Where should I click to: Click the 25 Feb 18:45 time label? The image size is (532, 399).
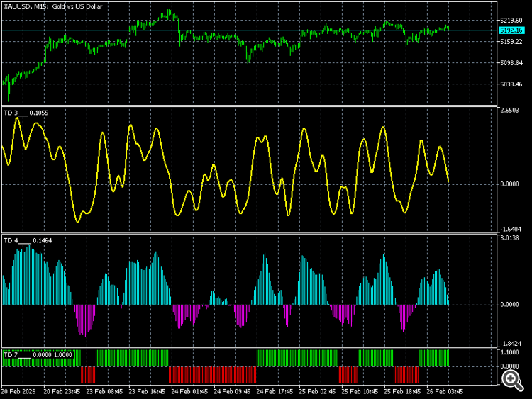[402, 391]
